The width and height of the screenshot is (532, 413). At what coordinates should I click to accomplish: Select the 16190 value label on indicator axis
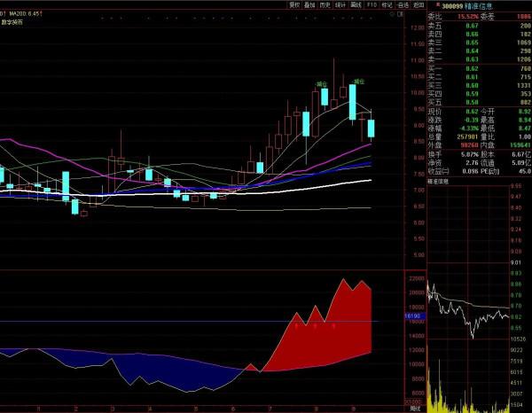pos(412,316)
